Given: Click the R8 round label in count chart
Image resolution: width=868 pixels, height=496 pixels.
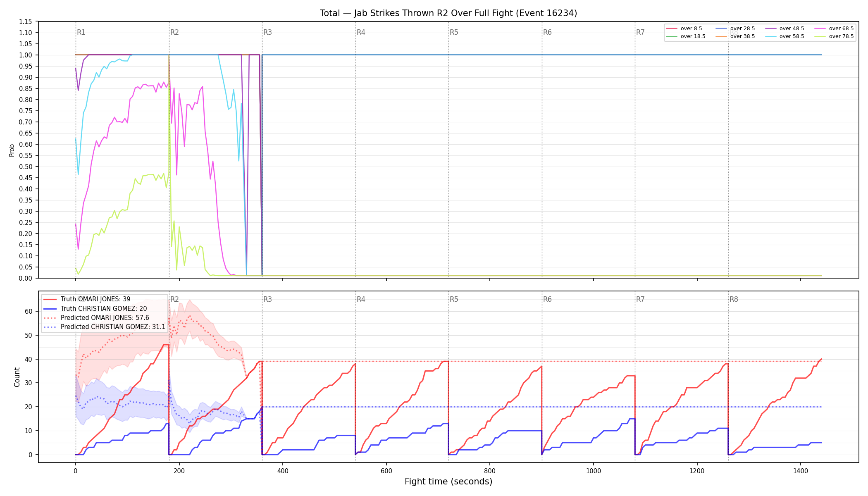Looking at the screenshot, I should (734, 299).
